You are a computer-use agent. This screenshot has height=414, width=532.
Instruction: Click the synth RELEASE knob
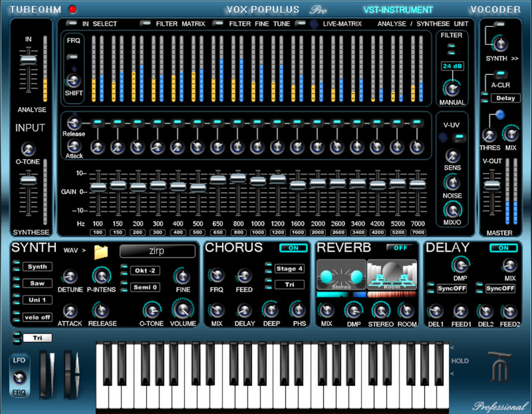coord(101,310)
